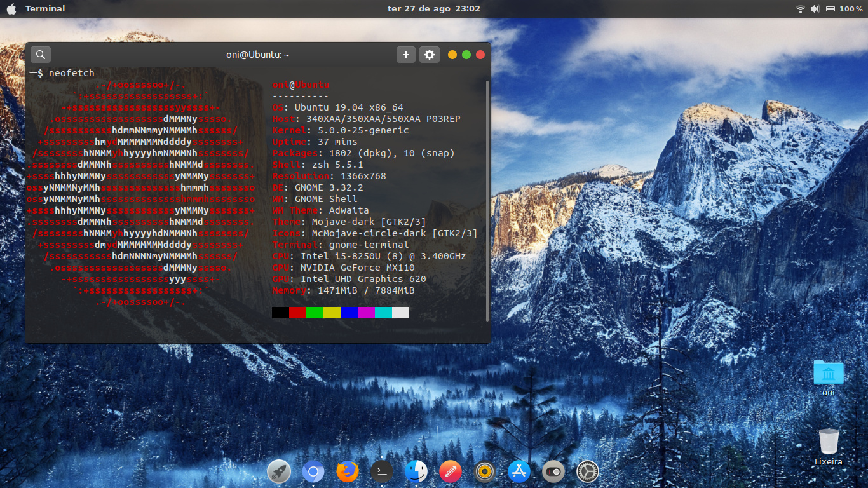
Task: Open the App Store icon in dock
Action: point(519,472)
